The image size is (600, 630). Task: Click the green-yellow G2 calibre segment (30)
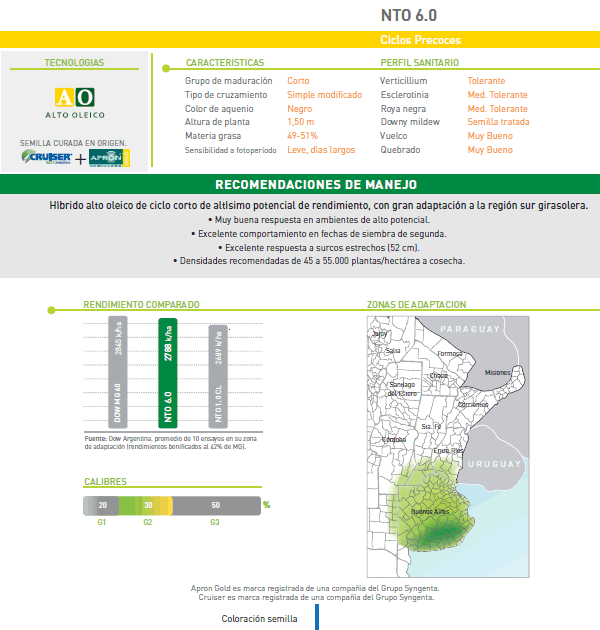click(146, 506)
